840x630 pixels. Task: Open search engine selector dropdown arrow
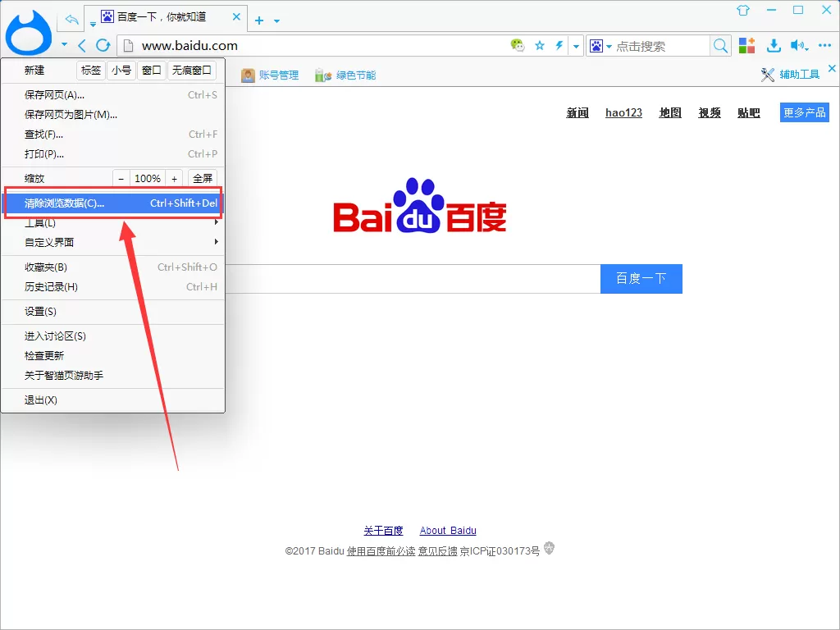tap(609, 47)
